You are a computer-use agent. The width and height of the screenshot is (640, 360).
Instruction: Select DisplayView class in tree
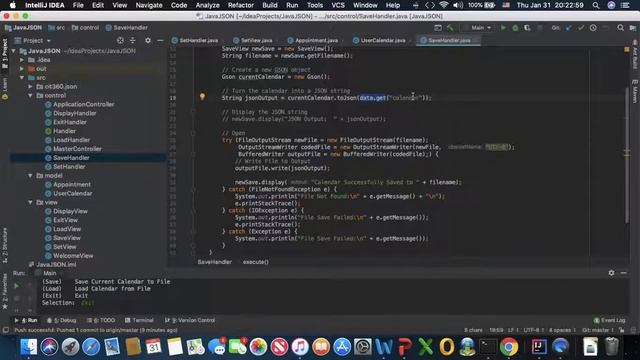point(70,211)
